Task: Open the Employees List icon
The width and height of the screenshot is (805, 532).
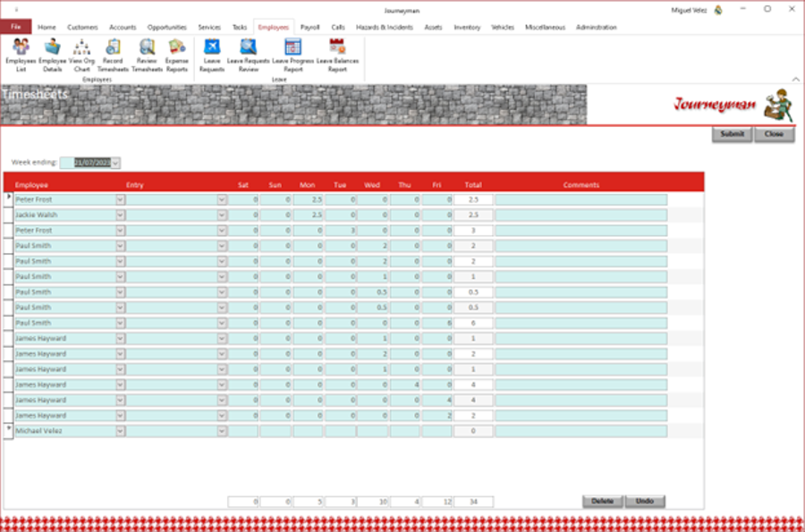Action: pyautogui.click(x=21, y=55)
